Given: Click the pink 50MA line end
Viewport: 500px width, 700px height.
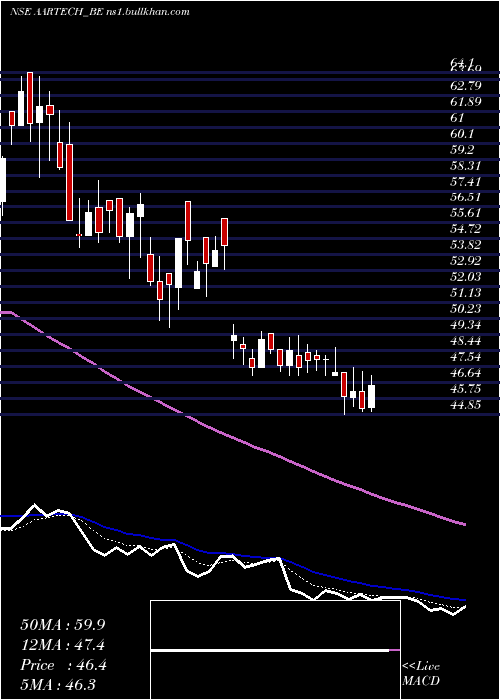Looking at the screenshot, I should [464, 524].
